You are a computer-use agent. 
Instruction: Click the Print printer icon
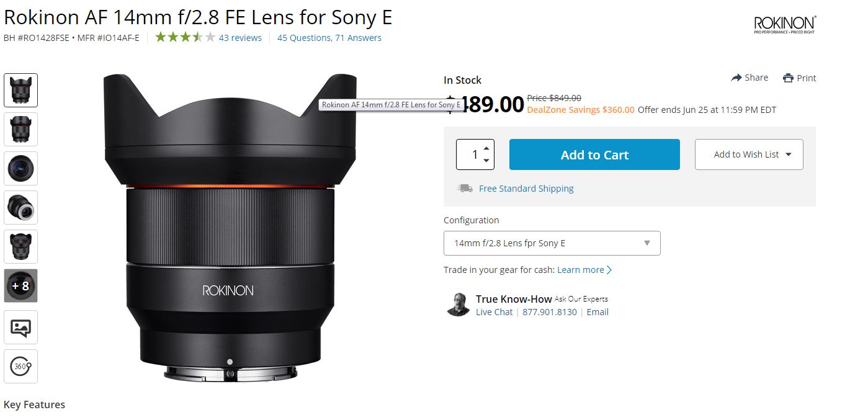click(788, 78)
